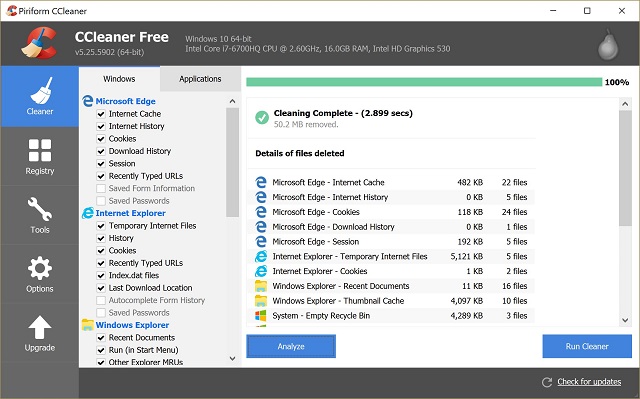Uncheck Microsoft Edge Internet History checkbox
Image resolution: width=640 pixels, height=399 pixels.
pyautogui.click(x=101, y=126)
